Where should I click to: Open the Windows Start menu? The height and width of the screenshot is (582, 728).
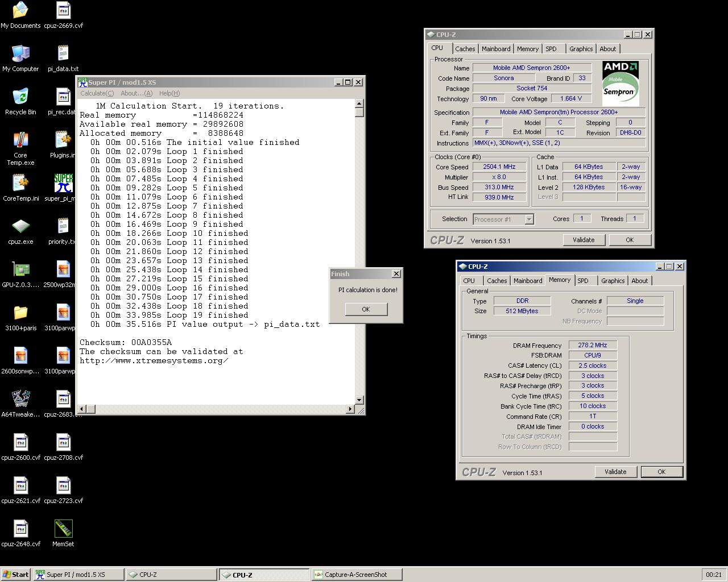click(x=16, y=575)
